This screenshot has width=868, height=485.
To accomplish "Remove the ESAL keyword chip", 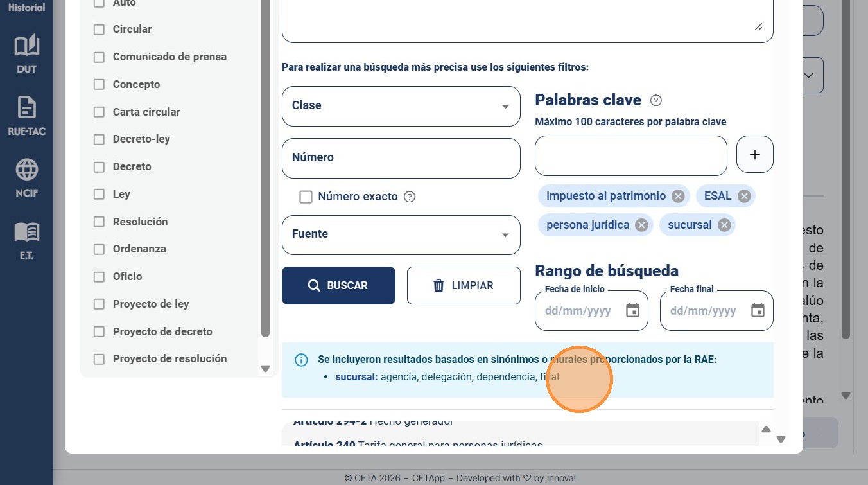I will pyautogui.click(x=744, y=197).
